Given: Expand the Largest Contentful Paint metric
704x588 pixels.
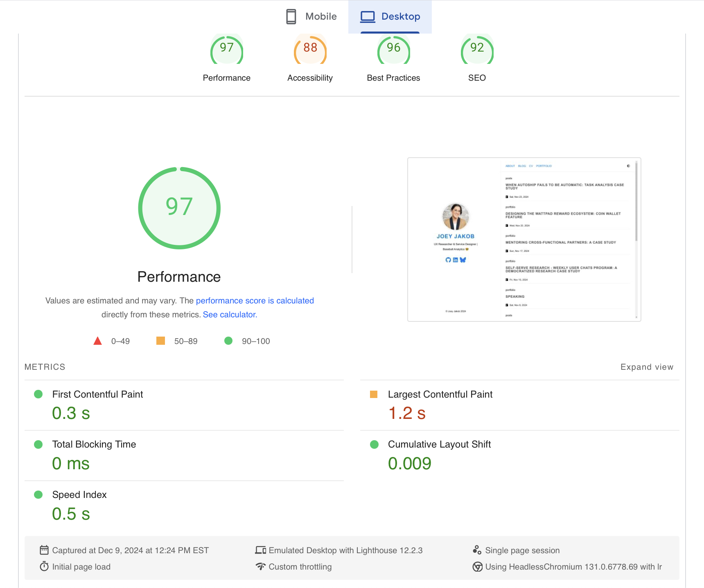Looking at the screenshot, I should [x=440, y=394].
